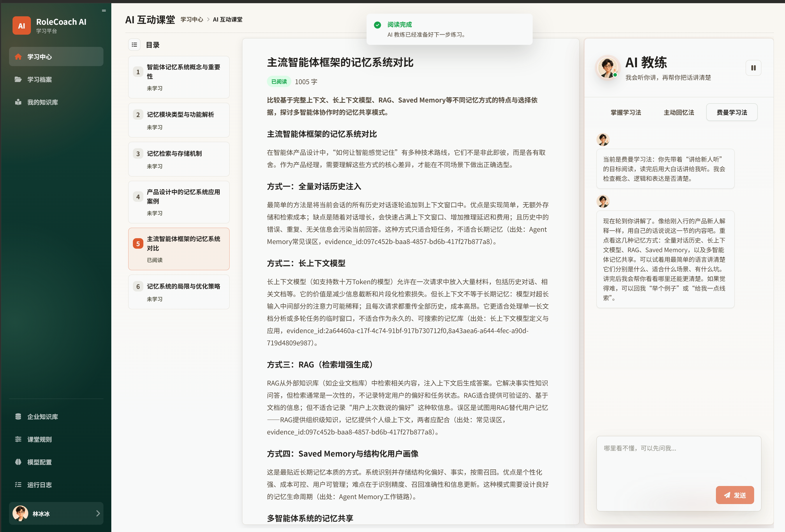Click the 学习中心 breadcrumb link

tap(191, 20)
